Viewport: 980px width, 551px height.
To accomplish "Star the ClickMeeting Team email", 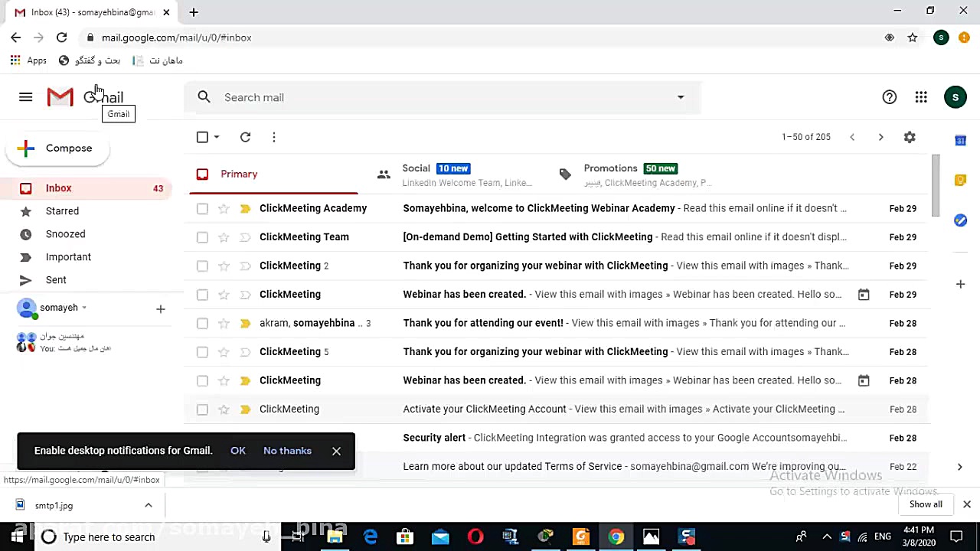I will tap(224, 237).
